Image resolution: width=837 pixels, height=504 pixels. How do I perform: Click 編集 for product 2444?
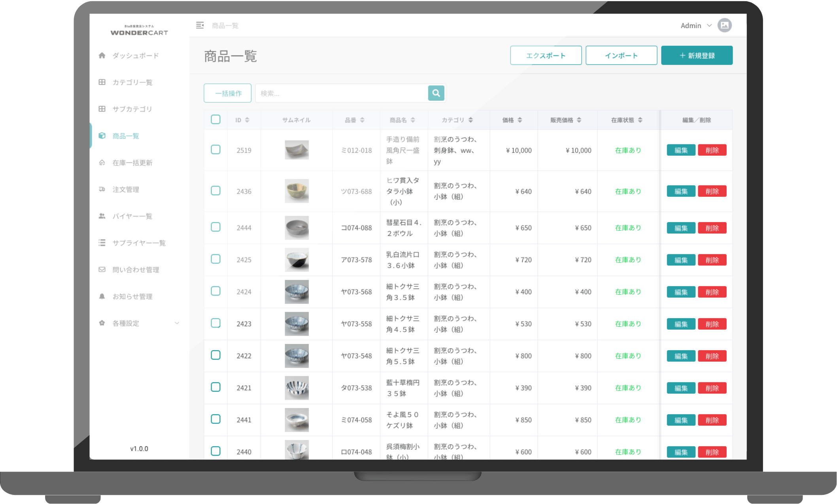pos(681,228)
